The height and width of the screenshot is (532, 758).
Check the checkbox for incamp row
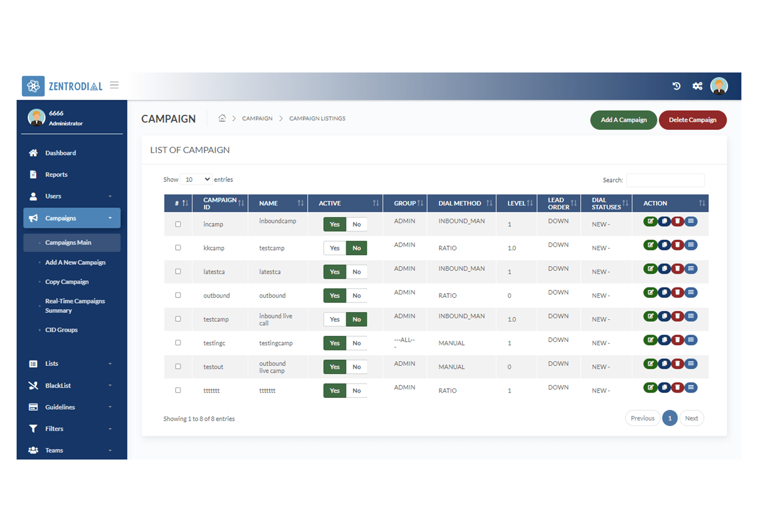click(178, 224)
